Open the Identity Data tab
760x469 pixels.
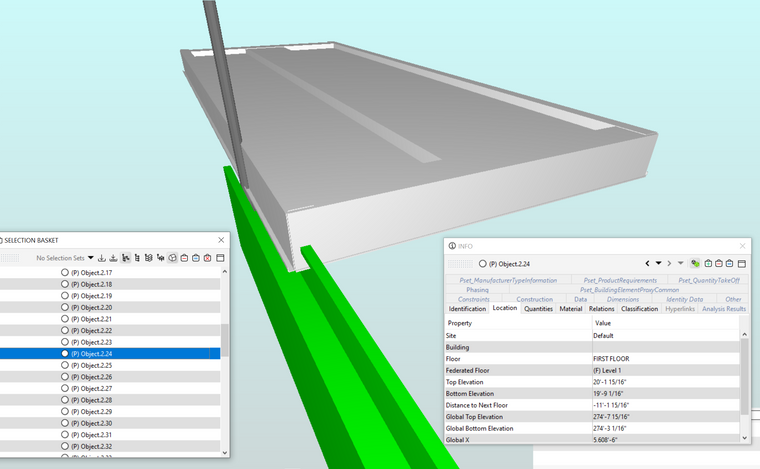click(x=684, y=299)
